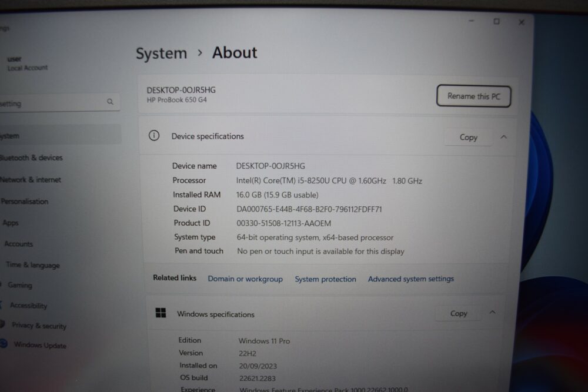Click the user Local Account profile
This screenshot has width=588, height=392.
pos(27,63)
